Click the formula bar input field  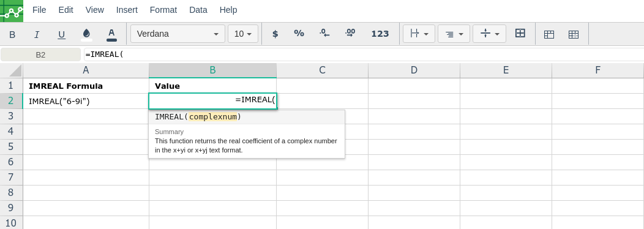[x=364, y=54]
